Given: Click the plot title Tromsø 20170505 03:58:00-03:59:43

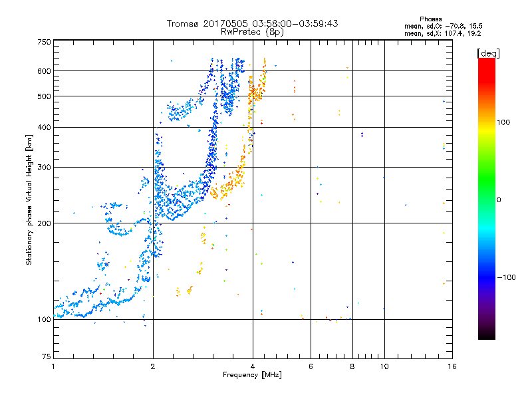Looking at the screenshot, I should click(x=252, y=23).
